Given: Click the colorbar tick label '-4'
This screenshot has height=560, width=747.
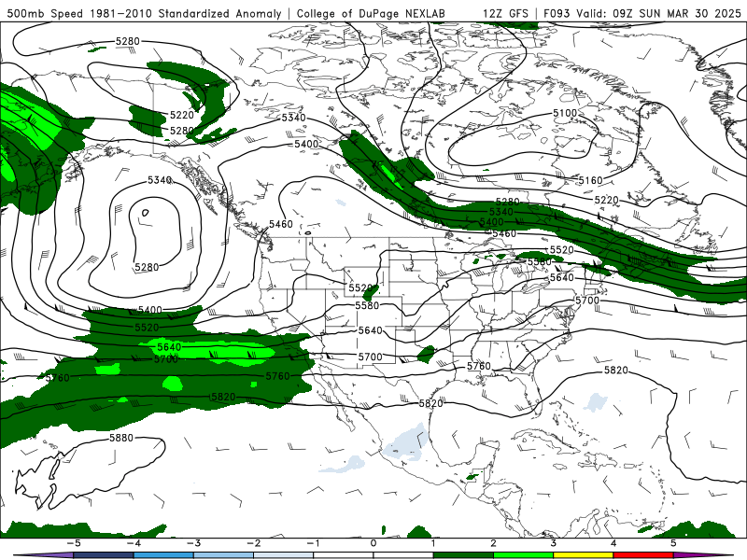Looking at the screenshot, I should pos(133,543).
